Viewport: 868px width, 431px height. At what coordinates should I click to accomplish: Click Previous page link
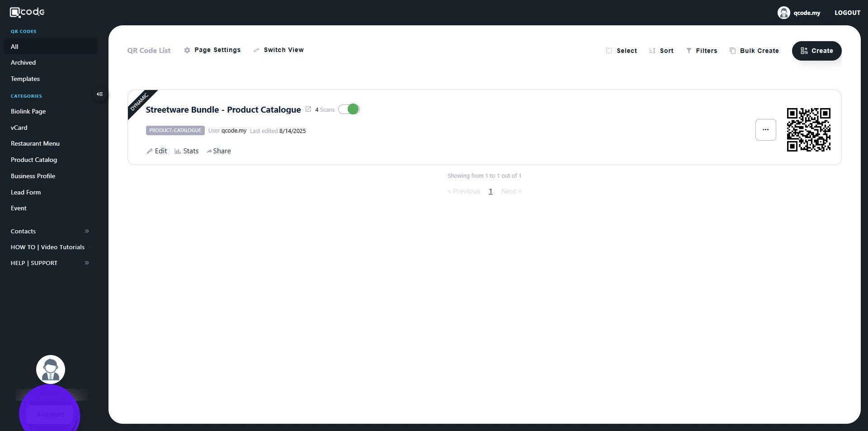coord(463,192)
